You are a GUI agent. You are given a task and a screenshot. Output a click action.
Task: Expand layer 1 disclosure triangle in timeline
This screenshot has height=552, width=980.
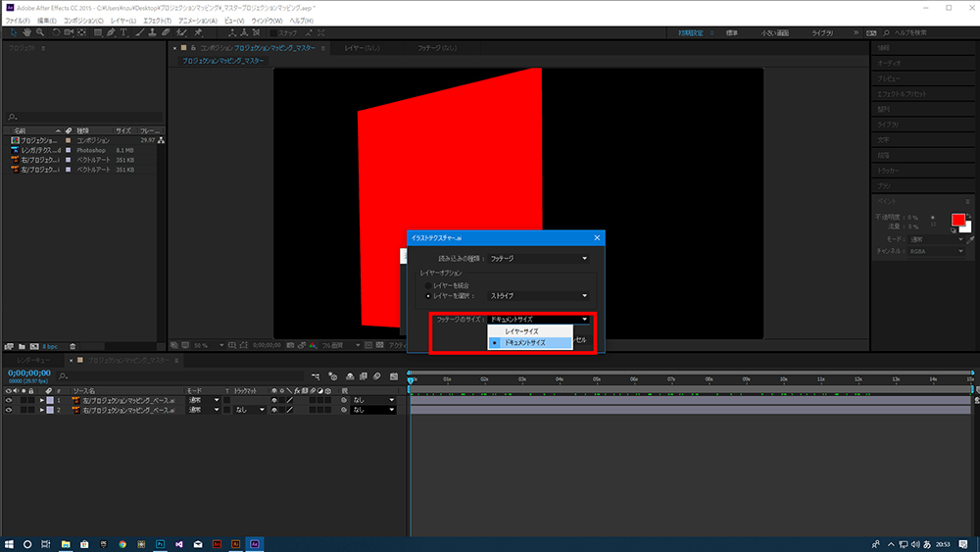(x=41, y=400)
